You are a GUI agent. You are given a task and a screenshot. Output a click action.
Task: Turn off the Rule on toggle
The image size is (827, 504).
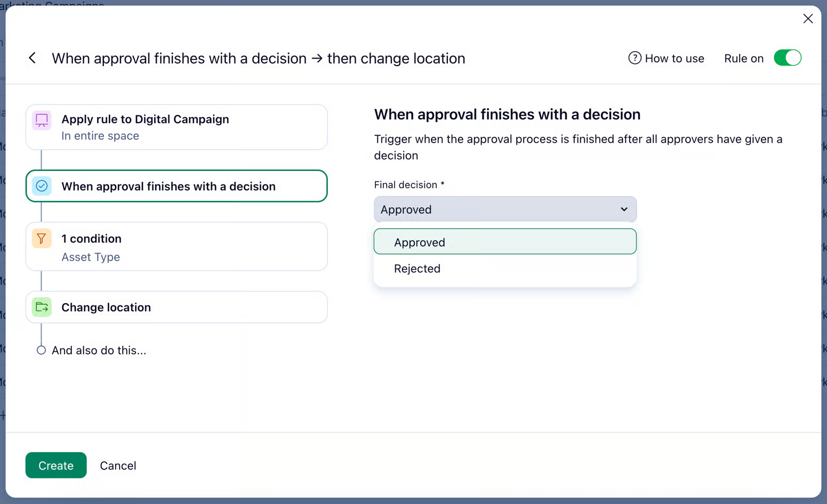click(x=787, y=58)
